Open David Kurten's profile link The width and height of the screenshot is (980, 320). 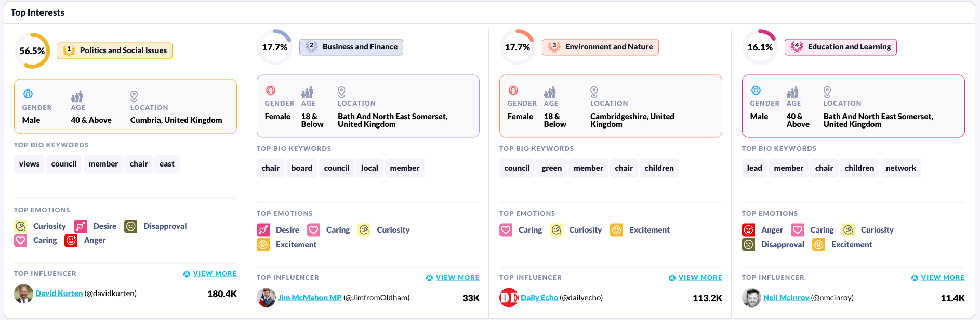tap(59, 293)
